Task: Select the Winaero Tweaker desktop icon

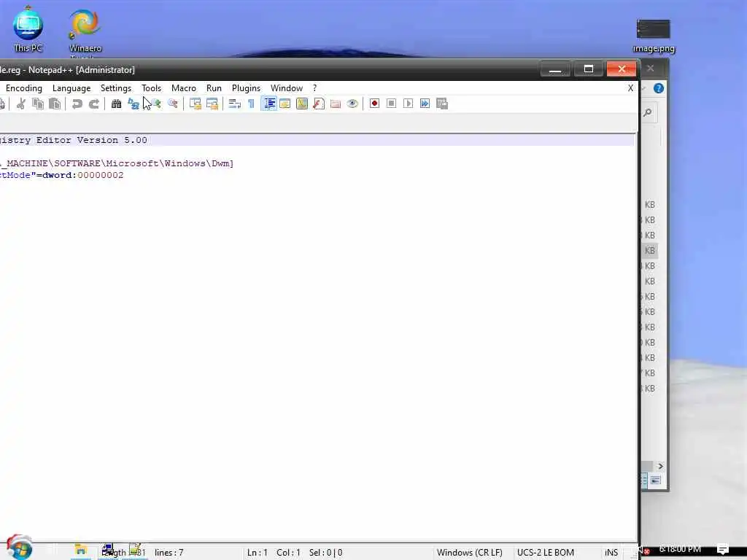Action: (85, 32)
